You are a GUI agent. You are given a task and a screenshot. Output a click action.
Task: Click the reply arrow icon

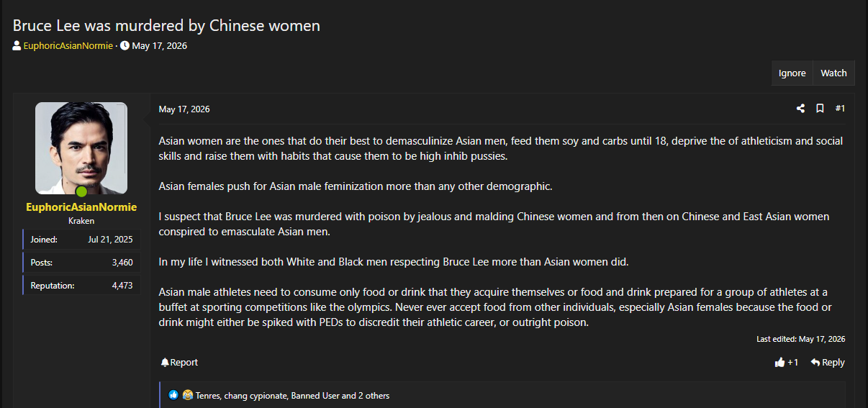click(815, 363)
